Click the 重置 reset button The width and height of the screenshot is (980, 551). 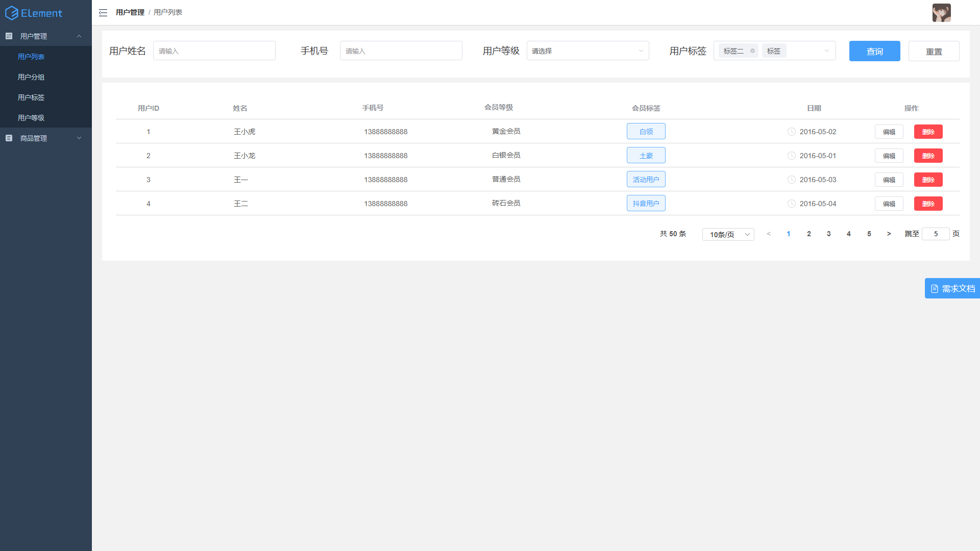934,51
